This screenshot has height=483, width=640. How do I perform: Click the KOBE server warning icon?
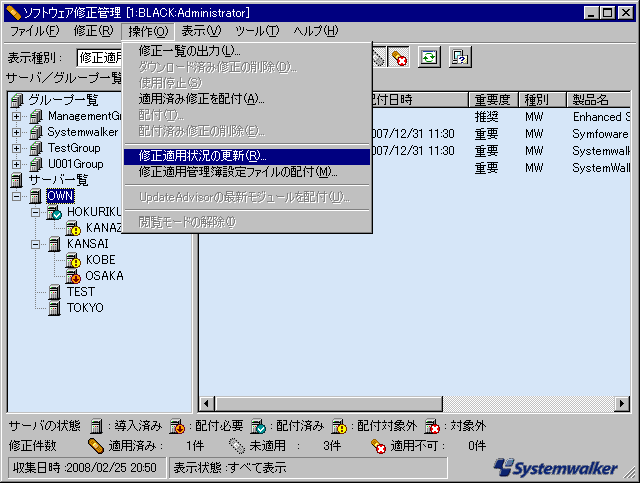pyautogui.click(x=73, y=260)
